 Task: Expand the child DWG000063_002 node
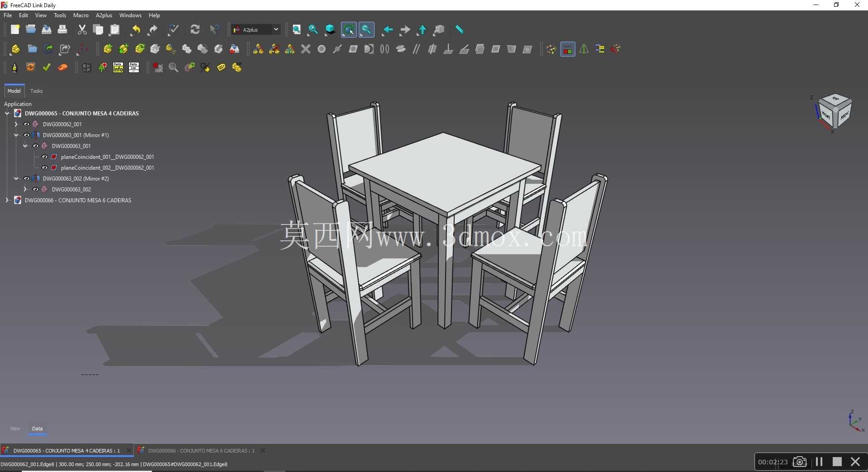click(x=25, y=189)
